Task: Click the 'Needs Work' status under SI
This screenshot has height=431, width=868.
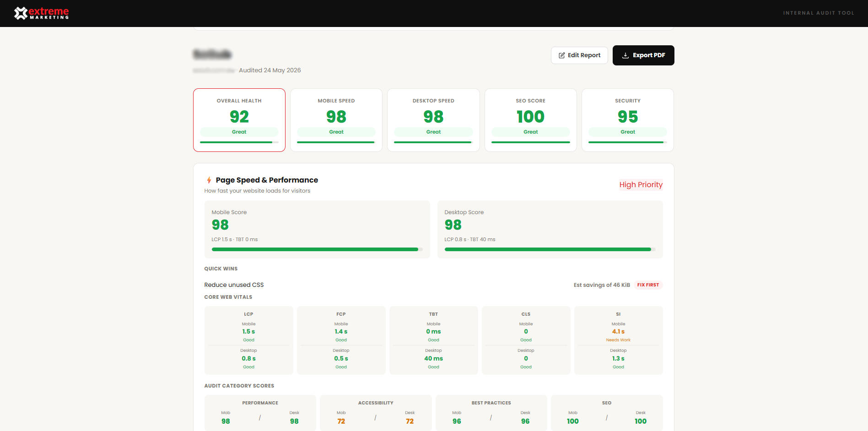Action: (x=619, y=340)
